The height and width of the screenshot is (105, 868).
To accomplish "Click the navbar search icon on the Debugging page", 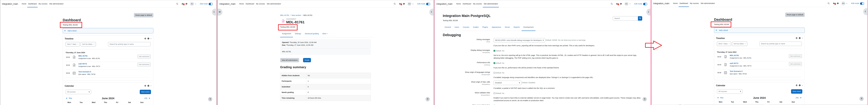I will [612, 4].
